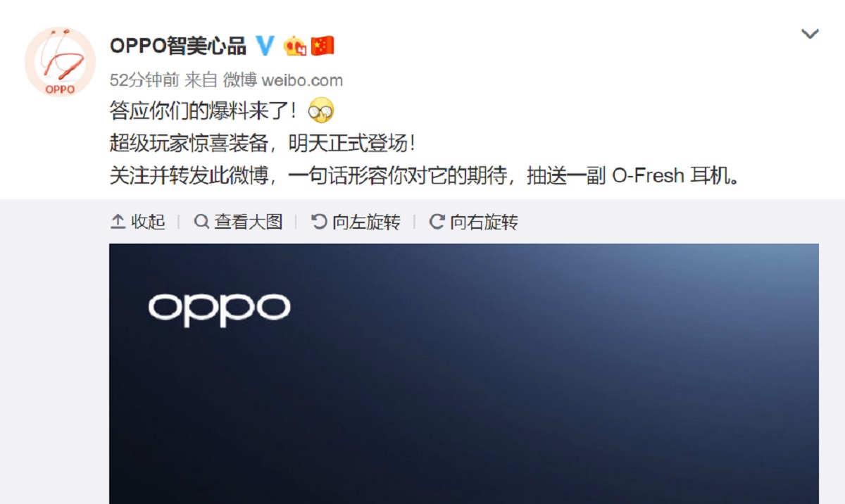
Task: Select the 向右旋转 text label
Action: pyautogui.click(x=484, y=222)
